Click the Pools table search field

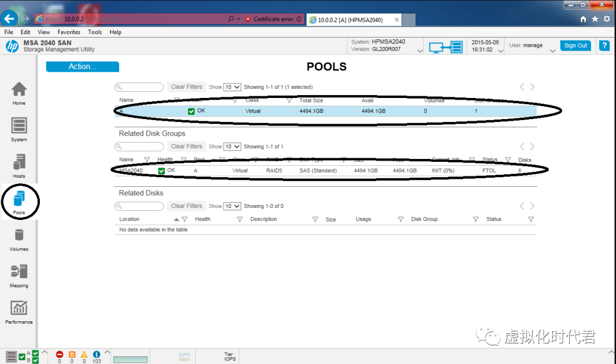(x=139, y=87)
